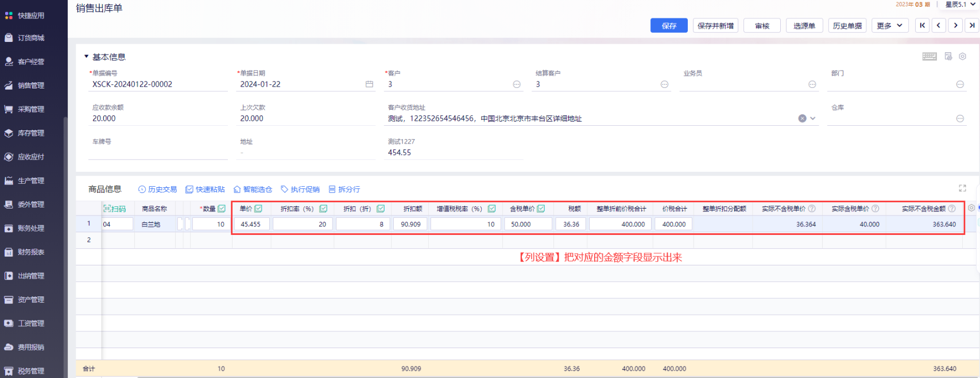Edit the 单据编号 field
The height and width of the screenshot is (378, 980).
click(x=158, y=84)
